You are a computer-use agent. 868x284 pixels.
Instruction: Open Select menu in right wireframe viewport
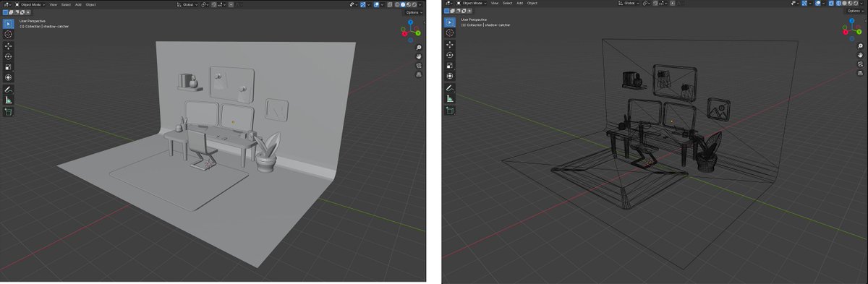pos(507,4)
